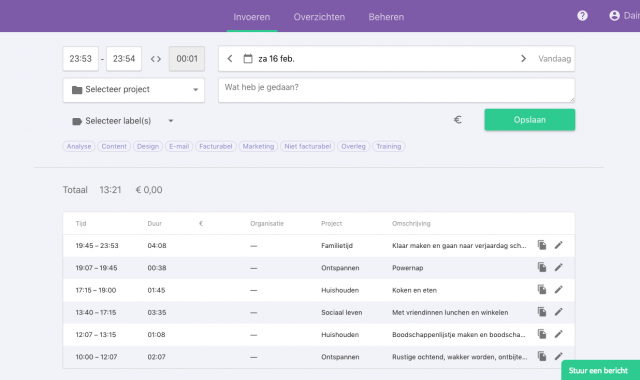
Task: Save the entry with Opslaan
Action: [530, 120]
